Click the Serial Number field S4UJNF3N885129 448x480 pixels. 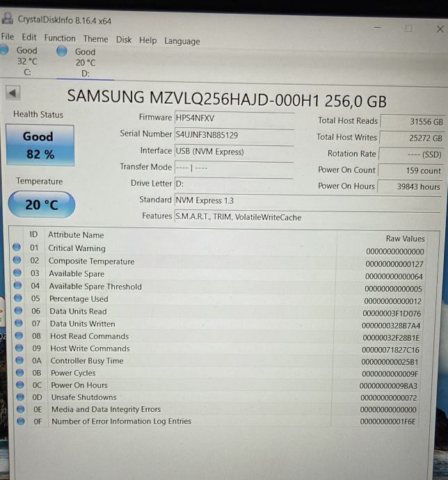point(234,135)
